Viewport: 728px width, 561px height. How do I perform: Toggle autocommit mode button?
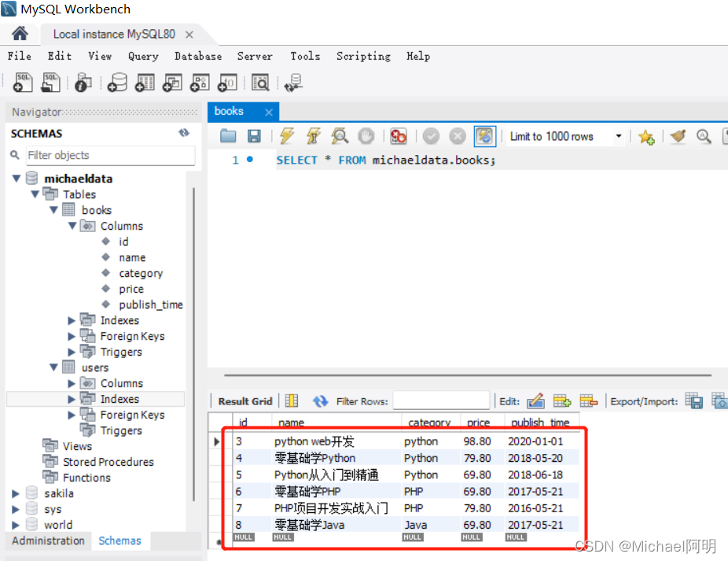(485, 136)
